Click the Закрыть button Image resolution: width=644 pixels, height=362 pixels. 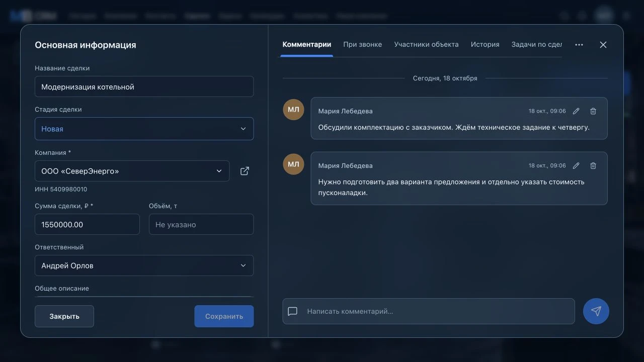pos(64,316)
